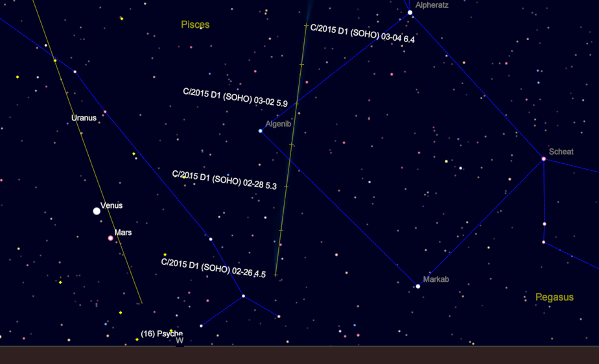The image size is (599, 364).
Task: Click the "C/2015 D1 (SOHO) 02-28 5.3" label
Action: pyautogui.click(x=224, y=180)
